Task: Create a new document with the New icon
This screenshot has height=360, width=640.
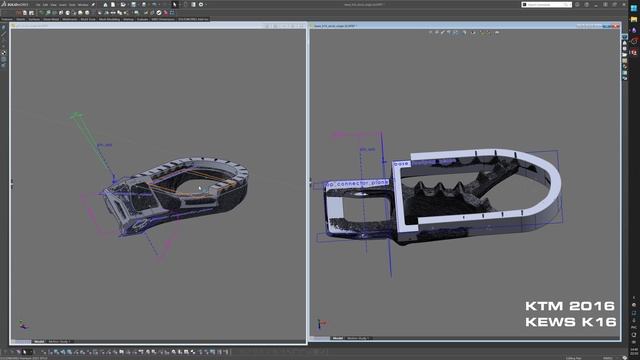Action: [x=113, y=4]
